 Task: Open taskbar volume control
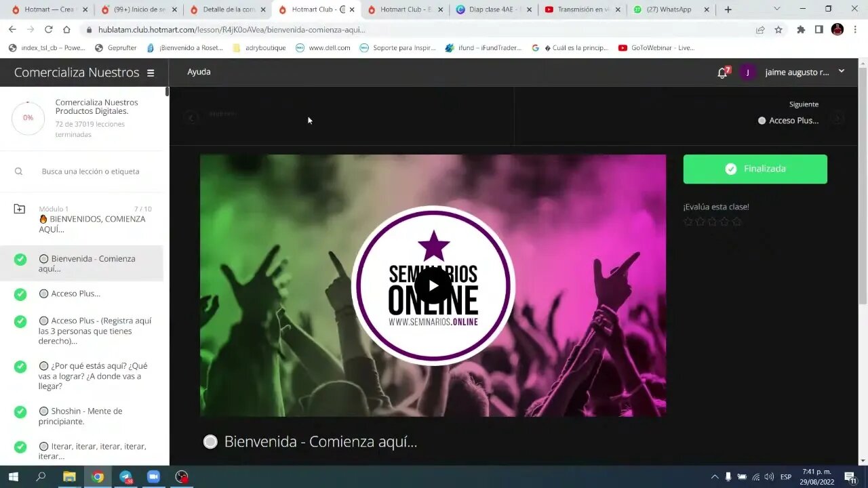click(x=768, y=477)
